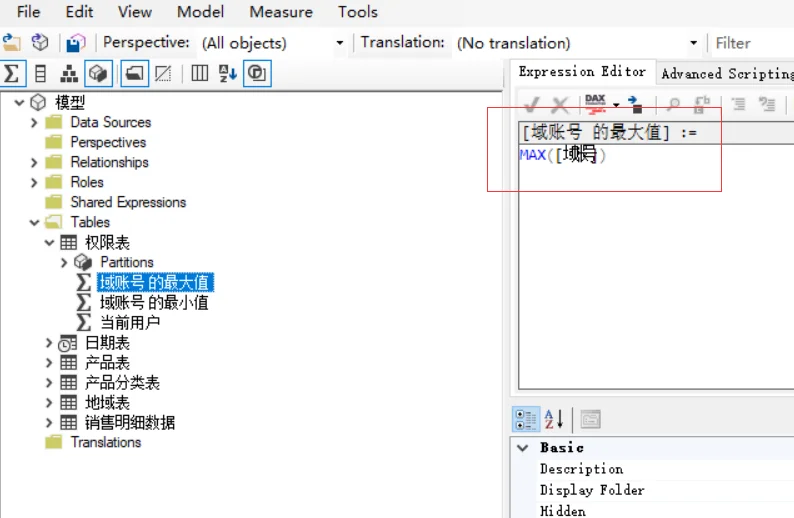Open the Measure menu
This screenshot has width=794, height=518.
point(281,12)
